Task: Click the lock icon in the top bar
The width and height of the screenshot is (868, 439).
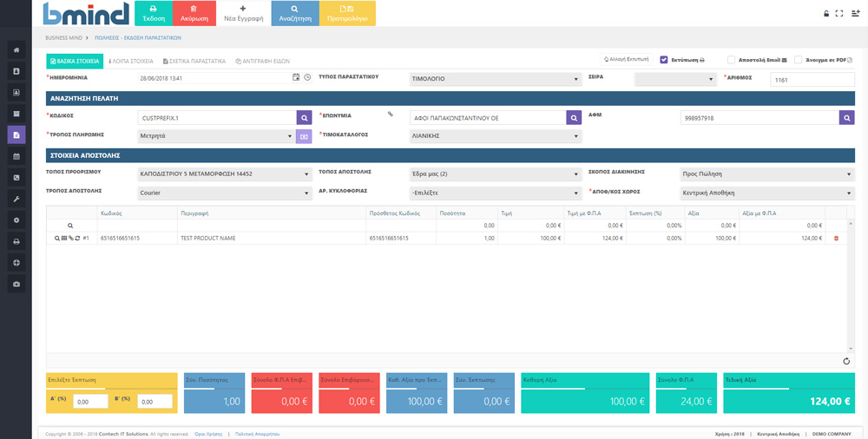Action: pyautogui.click(x=825, y=13)
